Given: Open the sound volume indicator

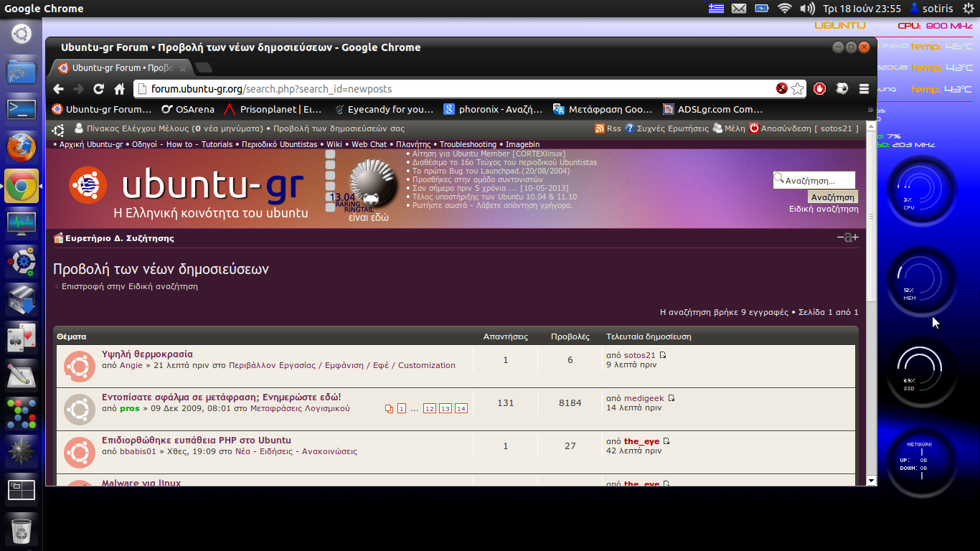Looking at the screenshot, I should [x=807, y=9].
